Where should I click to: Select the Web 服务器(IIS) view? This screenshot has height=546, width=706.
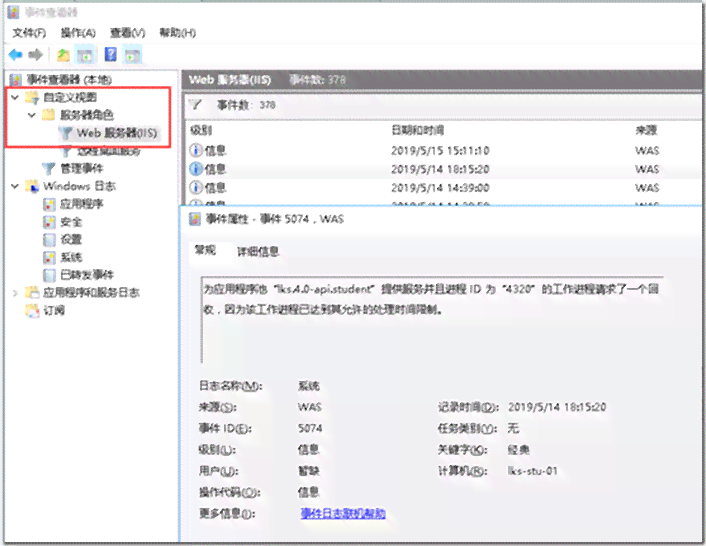(x=117, y=133)
